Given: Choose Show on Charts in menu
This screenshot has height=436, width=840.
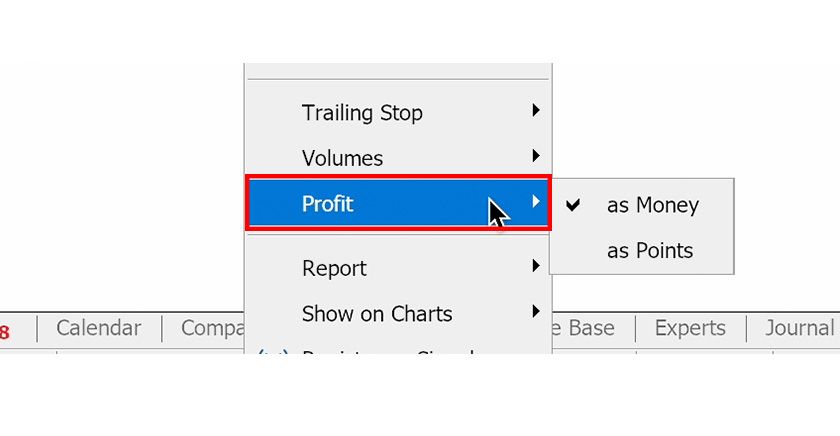Looking at the screenshot, I should click(377, 314).
